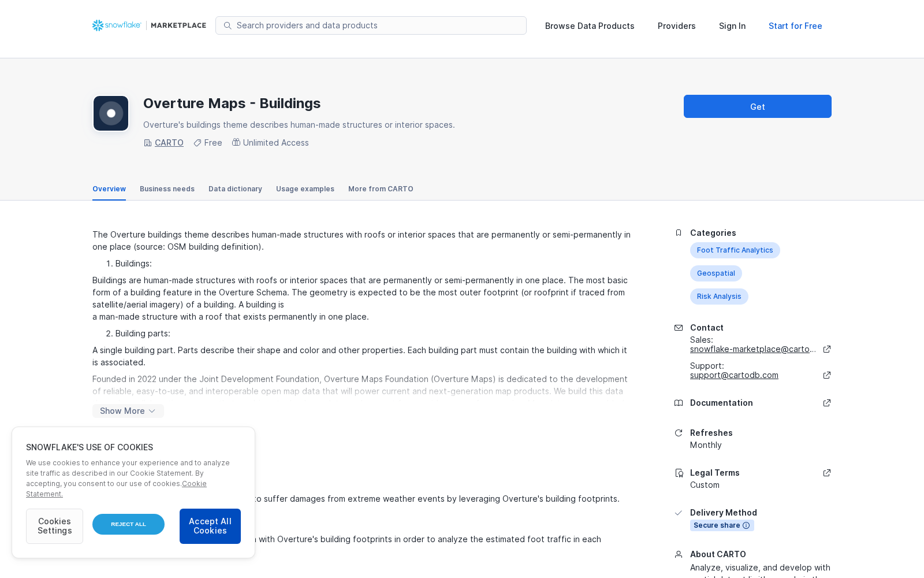Click the About CARTO person icon
924x578 pixels.
[x=679, y=554]
